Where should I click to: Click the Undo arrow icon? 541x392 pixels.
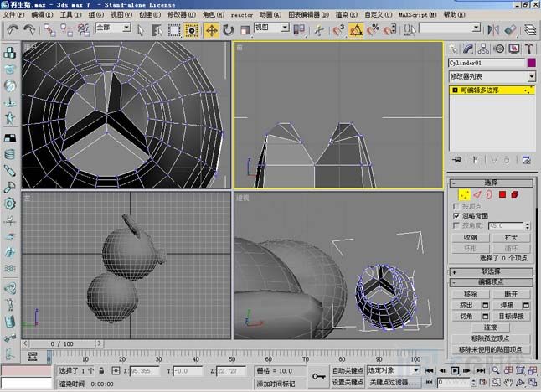coord(13,30)
